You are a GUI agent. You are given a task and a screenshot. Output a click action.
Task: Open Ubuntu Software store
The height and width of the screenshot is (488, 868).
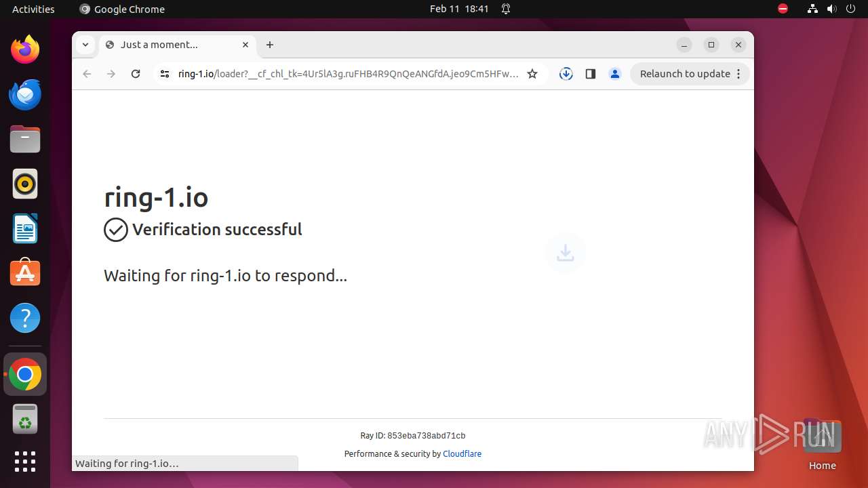pyautogui.click(x=25, y=273)
